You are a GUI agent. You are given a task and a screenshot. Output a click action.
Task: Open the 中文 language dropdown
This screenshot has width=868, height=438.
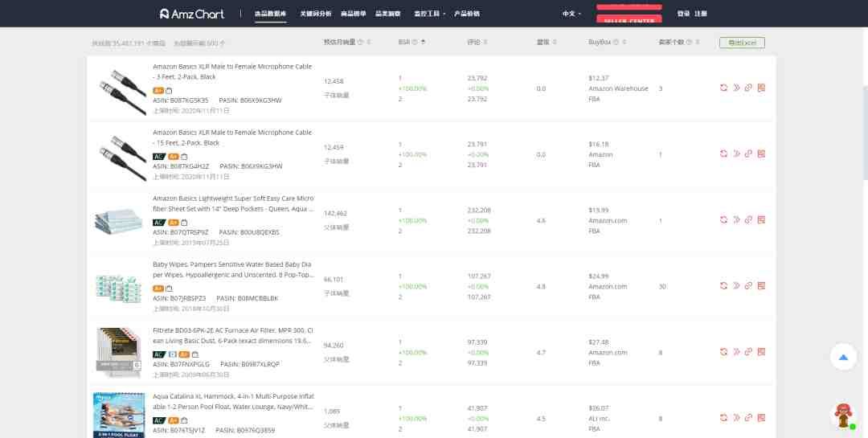tap(571, 14)
